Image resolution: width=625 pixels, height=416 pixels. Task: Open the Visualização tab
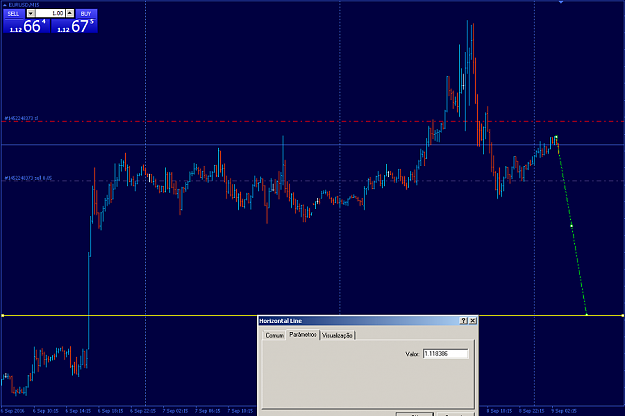[337, 336]
